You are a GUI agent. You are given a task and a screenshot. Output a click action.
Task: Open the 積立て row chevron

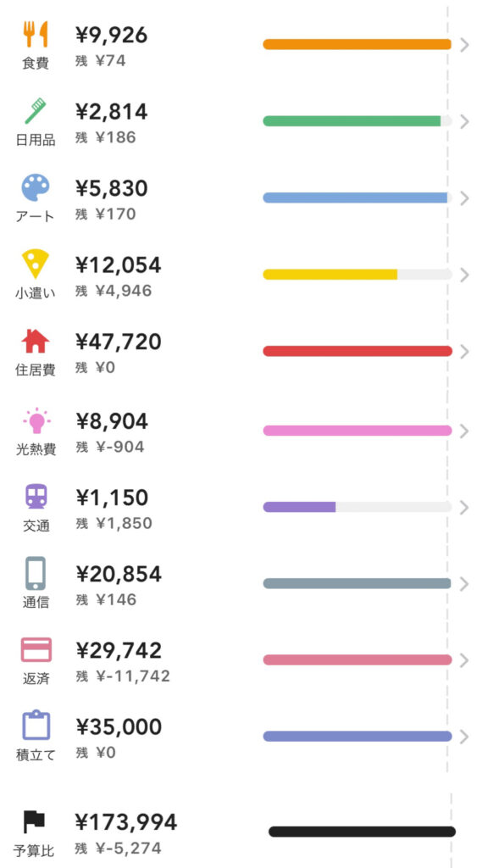click(x=464, y=737)
